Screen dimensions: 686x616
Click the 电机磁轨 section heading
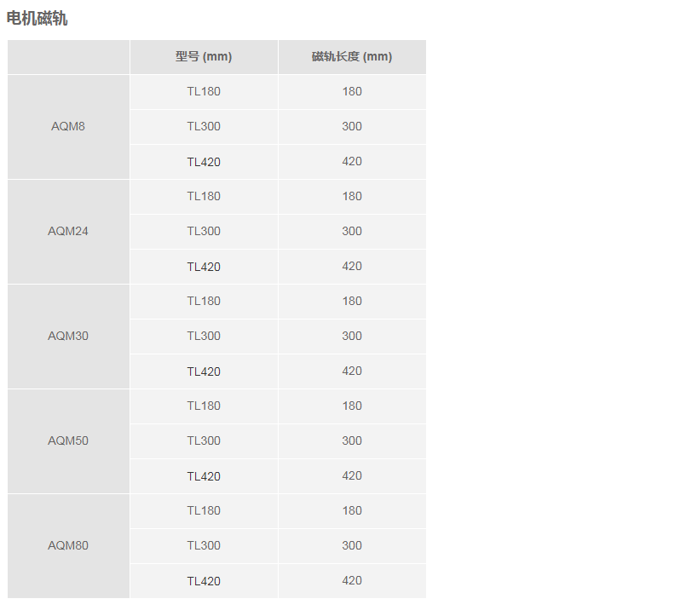click(37, 19)
